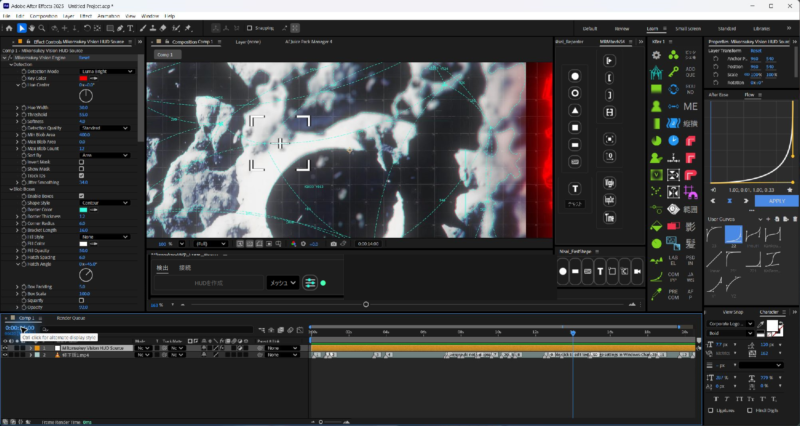This screenshot has width=800, height=426.
Task: Click the ADD DUE button in KBar
Action: point(690,72)
